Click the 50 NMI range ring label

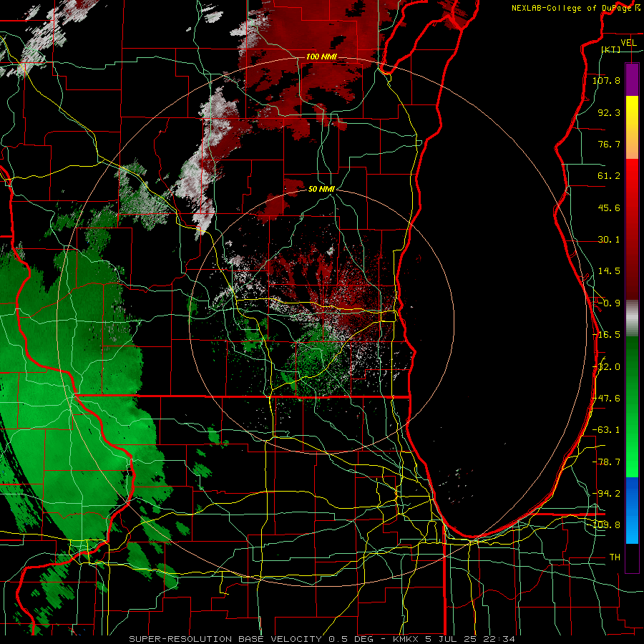pyautogui.click(x=321, y=189)
